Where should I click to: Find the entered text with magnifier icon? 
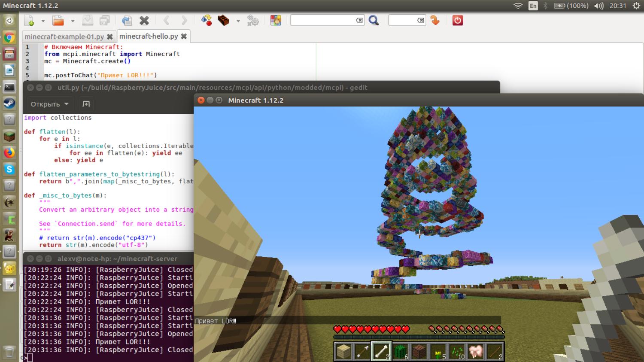[374, 20]
